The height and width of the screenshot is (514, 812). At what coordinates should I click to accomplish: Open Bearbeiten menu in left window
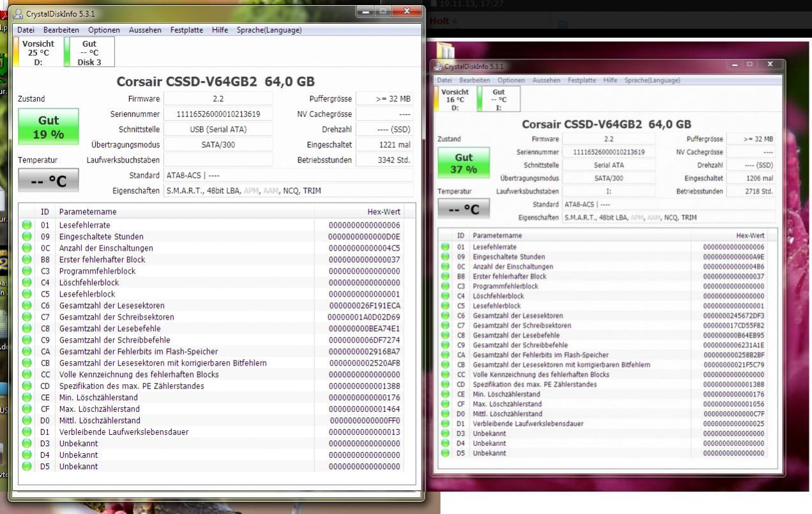coord(61,30)
